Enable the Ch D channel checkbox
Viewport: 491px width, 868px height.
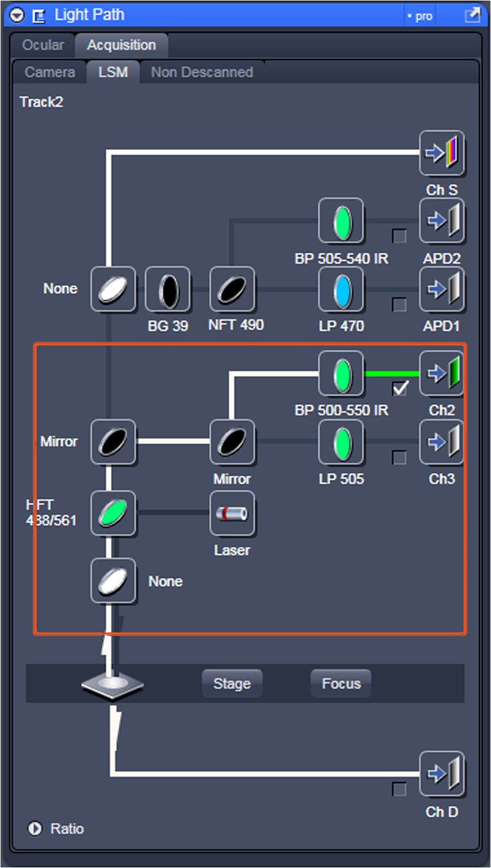click(399, 790)
